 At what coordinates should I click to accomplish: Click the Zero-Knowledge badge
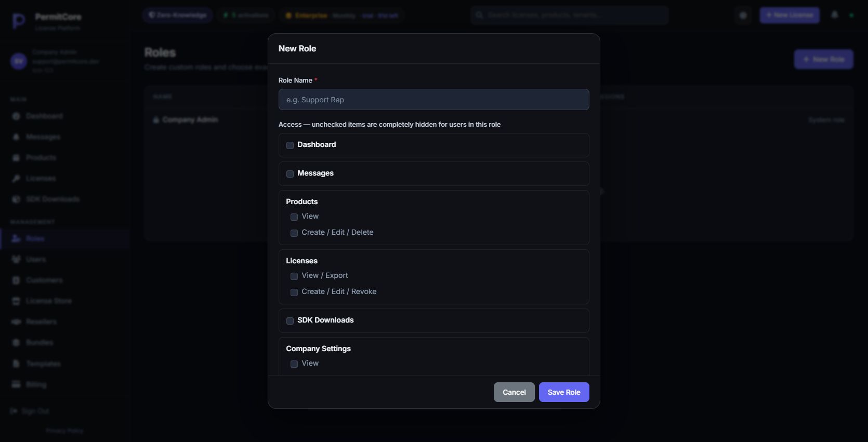coord(177,15)
